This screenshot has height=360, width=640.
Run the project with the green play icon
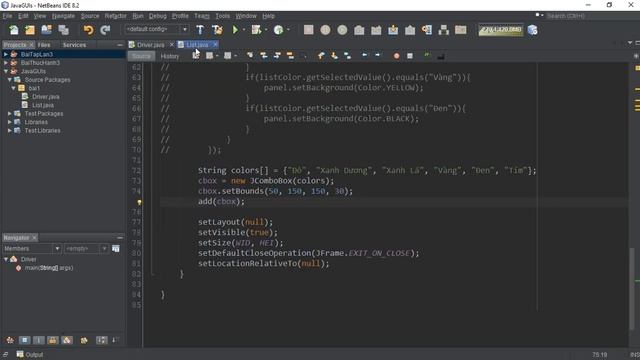tap(235, 30)
